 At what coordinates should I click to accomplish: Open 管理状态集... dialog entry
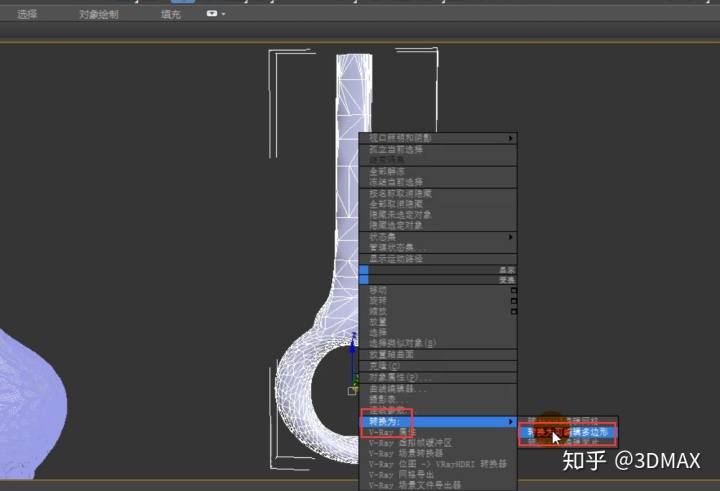point(438,248)
